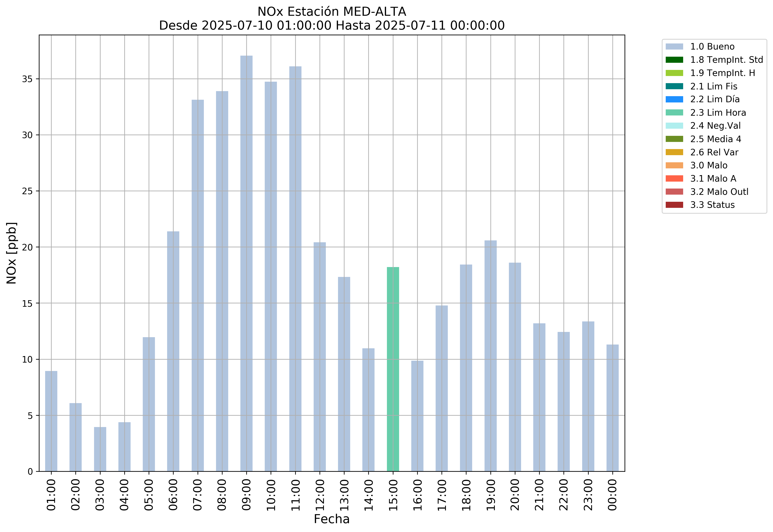Image resolution: width=773 pixels, height=532 pixels.
Task: Click the Fecha x-axis label
Action: 332,519
